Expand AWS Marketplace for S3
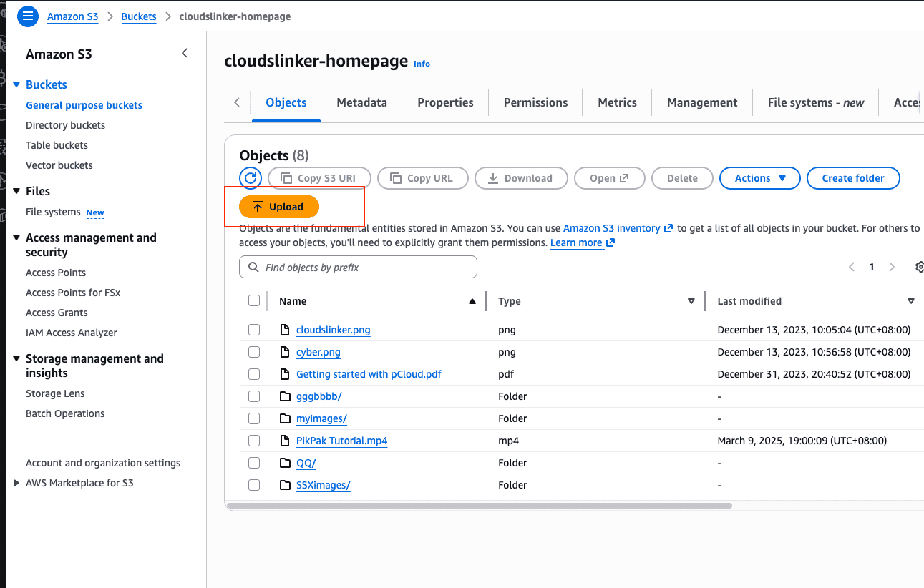The width and height of the screenshot is (924, 588). click(16, 482)
